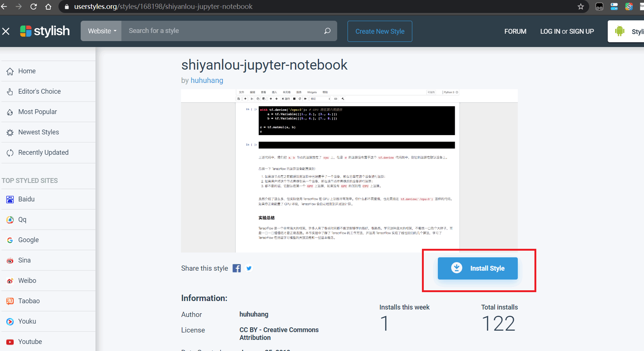Screen dimensions: 644x351
Task: Click the Stylish logo
Action: coord(44,31)
